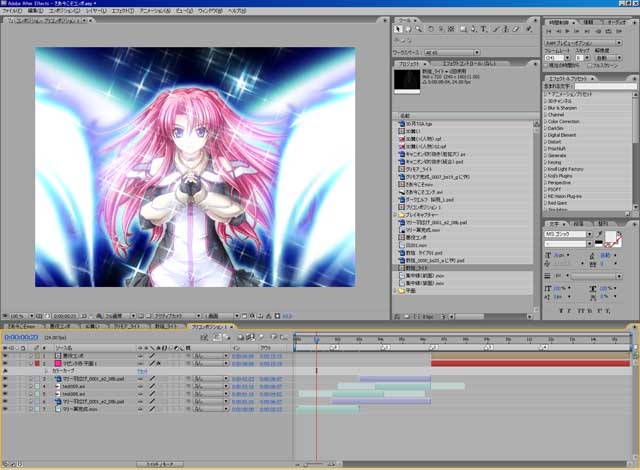Select the Rectangle Mask tool
This screenshot has height=470, width=640.
463,29
